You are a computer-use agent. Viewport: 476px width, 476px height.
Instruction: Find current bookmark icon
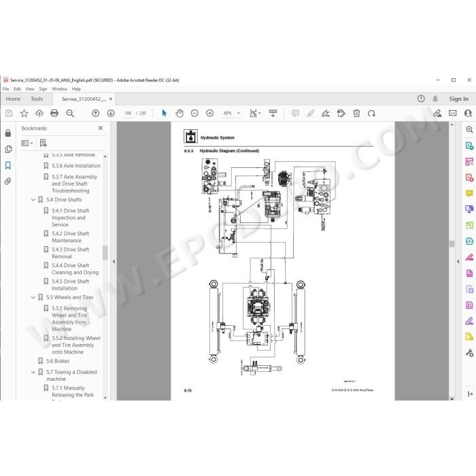pyautogui.click(x=43, y=143)
